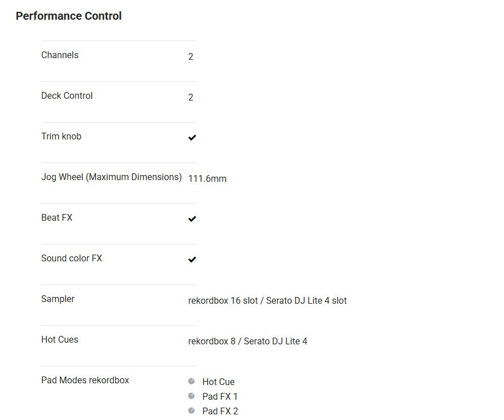
Task: Click the Beat FX label
Action: 56,218
